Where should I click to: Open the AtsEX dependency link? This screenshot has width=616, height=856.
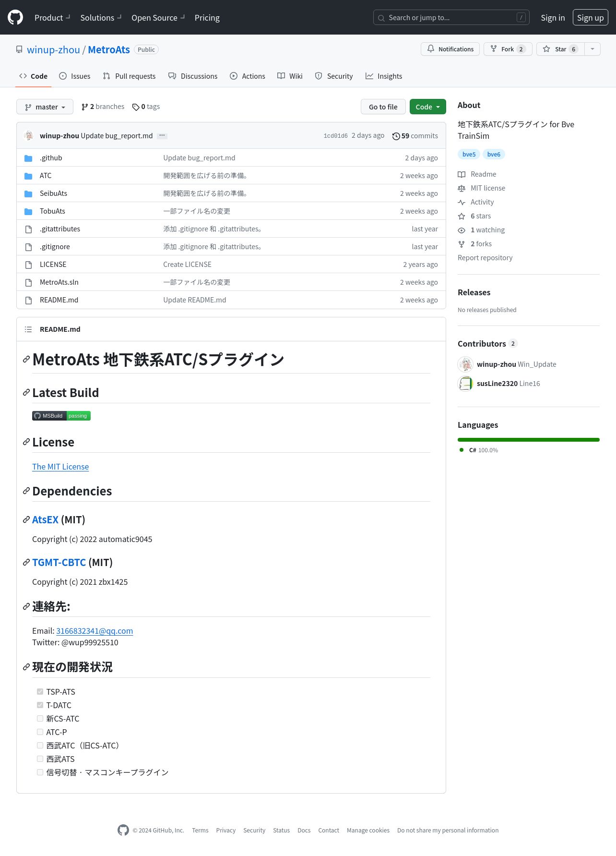[45, 519]
